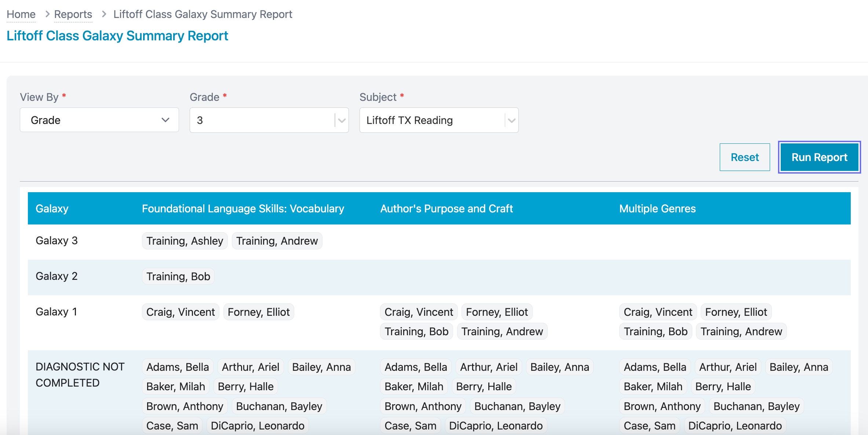Click Arthur, Ariel in Author's Purpose column
The image size is (868, 435).
coord(489,367)
